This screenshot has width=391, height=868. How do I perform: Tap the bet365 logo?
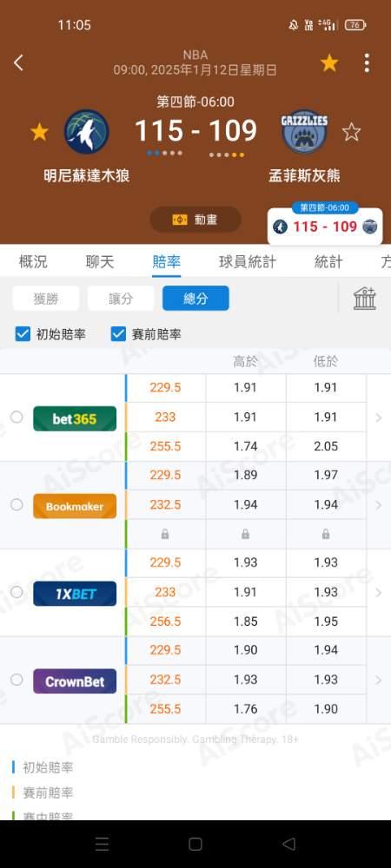[x=75, y=418]
